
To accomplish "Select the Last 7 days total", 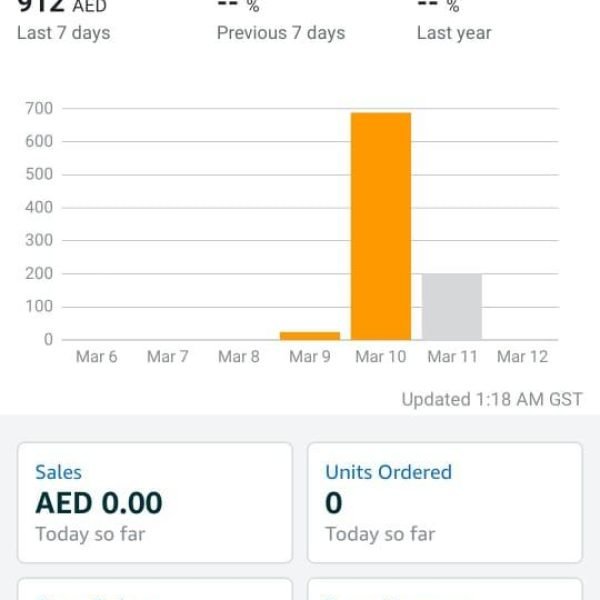I will pyautogui.click(x=63, y=22).
